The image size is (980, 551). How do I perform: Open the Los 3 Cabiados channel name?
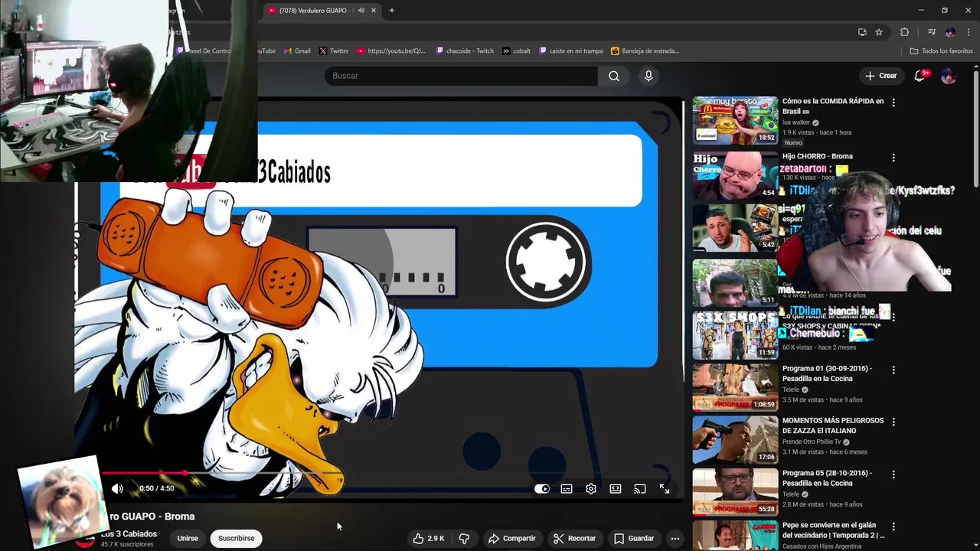(129, 533)
